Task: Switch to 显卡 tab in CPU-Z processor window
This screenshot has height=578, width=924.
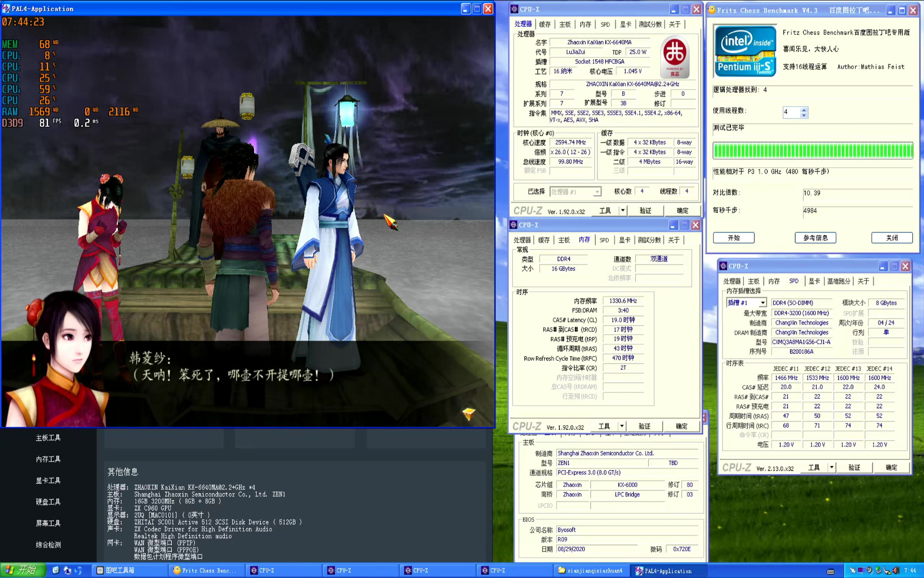Action: pos(626,25)
